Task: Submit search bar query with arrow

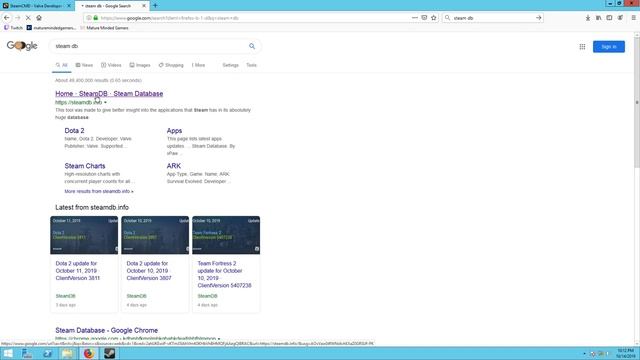Action: [x=538, y=18]
